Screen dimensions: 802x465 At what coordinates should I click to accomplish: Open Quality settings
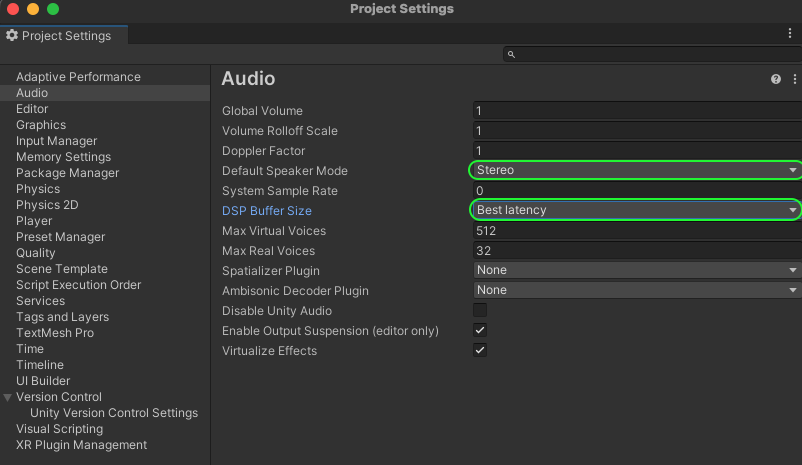pyautogui.click(x=35, y=253)
